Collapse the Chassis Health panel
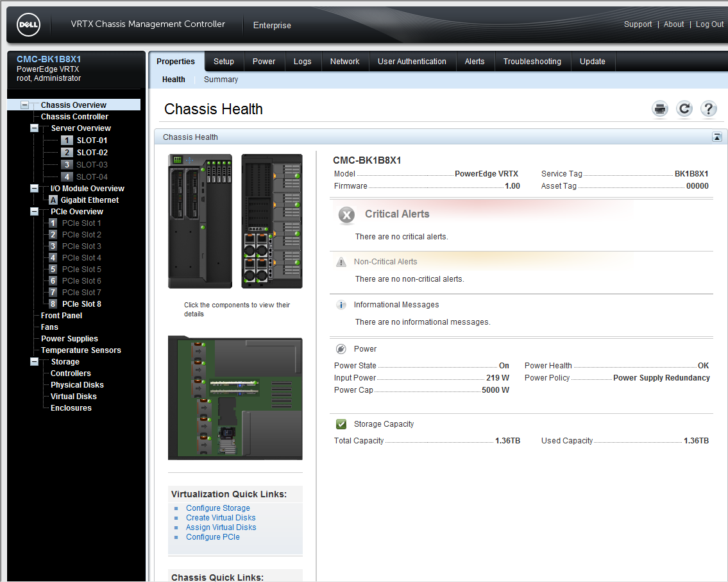Image resolution: width=728 pixels, height=582 pixels. tap(716, 137)
